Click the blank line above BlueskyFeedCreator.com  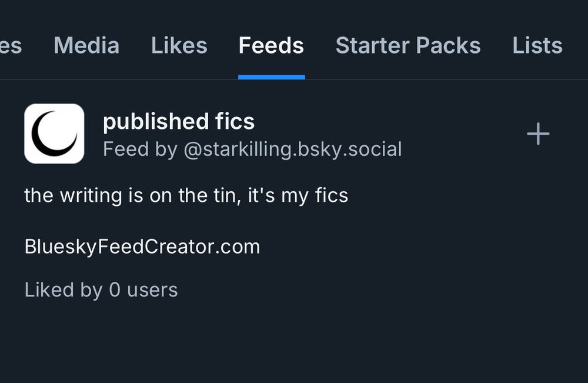(x=176, y=221)
